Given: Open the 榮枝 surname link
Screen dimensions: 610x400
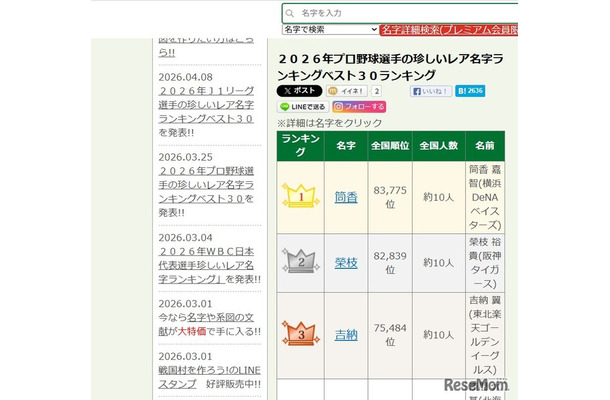Looking at the screenshot, I should [346, 263].
